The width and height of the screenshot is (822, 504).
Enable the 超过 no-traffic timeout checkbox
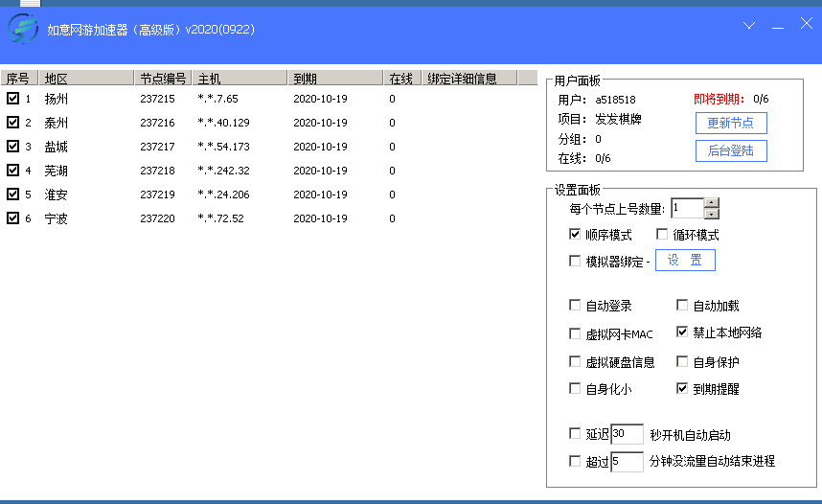coord(575,461)
